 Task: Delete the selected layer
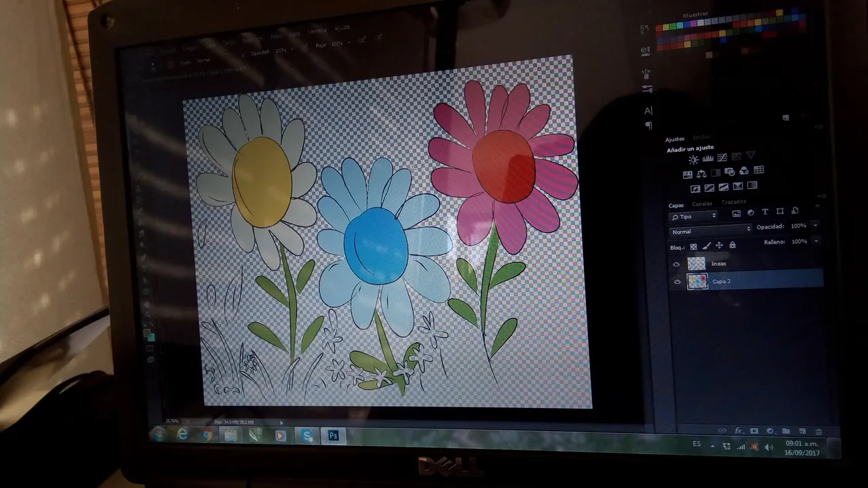818,431
